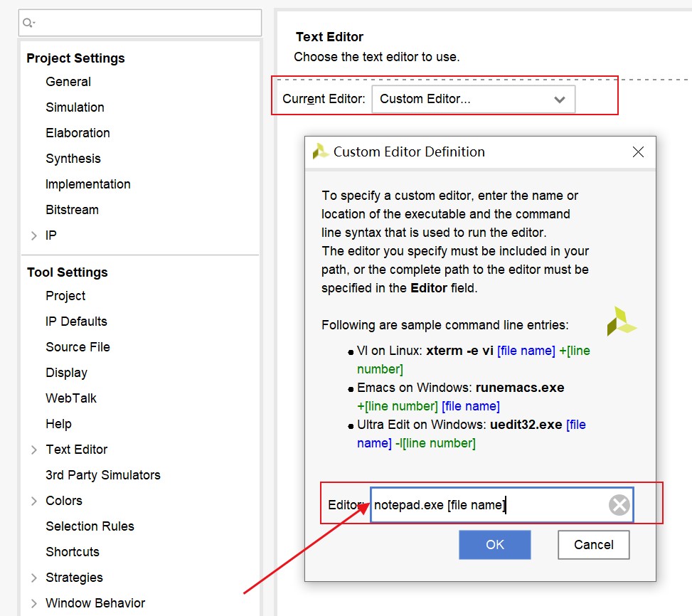The width and height of the screenshot is (692, 616).
Task: Select Strategies settings
Action: [74, 577]
